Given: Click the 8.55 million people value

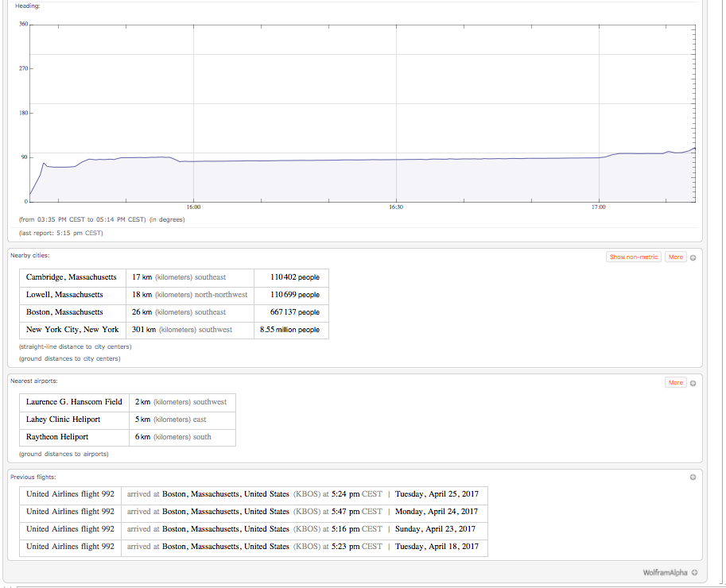Looking at the screenshot, I should point(290,330).
